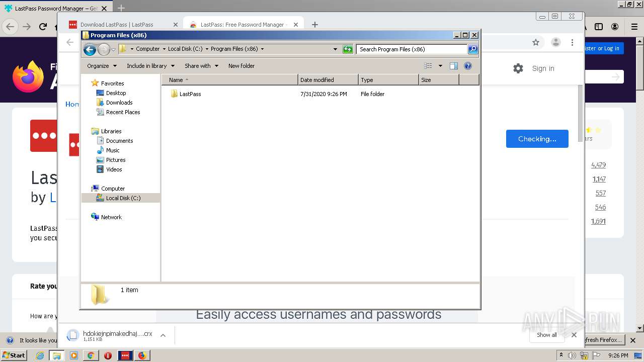Open Windows Media Player from taskbar
The width and height of the screenshot is (644, 362).
[74, 355]
